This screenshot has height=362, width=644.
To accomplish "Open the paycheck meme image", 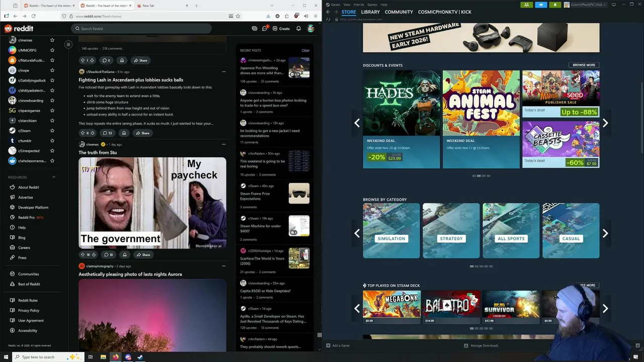I will pyautogui.click(x=152, y=203).
